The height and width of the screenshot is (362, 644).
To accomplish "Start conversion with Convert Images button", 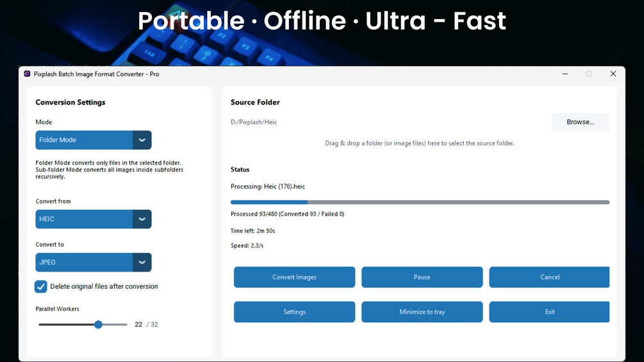I will 295,277.
